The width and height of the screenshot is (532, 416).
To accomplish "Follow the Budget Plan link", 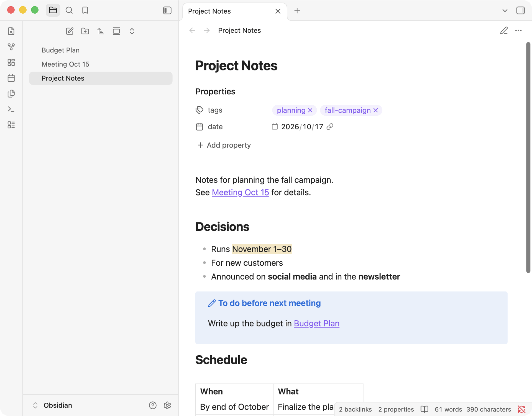I will point(316,323).
